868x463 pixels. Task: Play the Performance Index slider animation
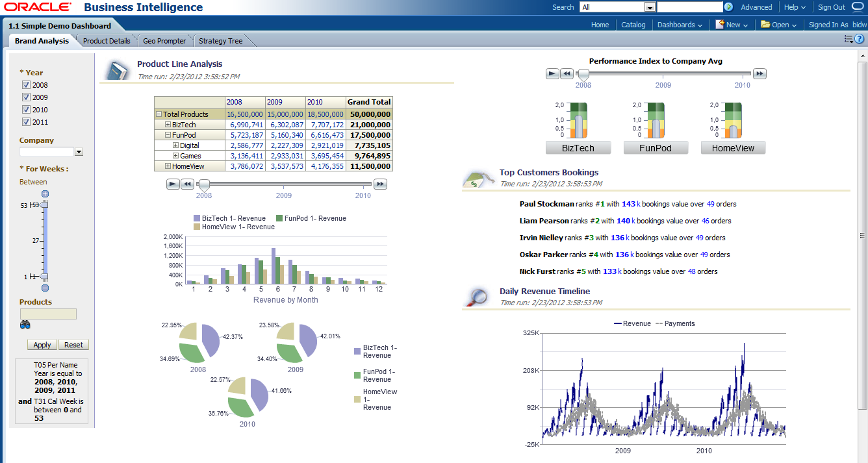[552, 74]
